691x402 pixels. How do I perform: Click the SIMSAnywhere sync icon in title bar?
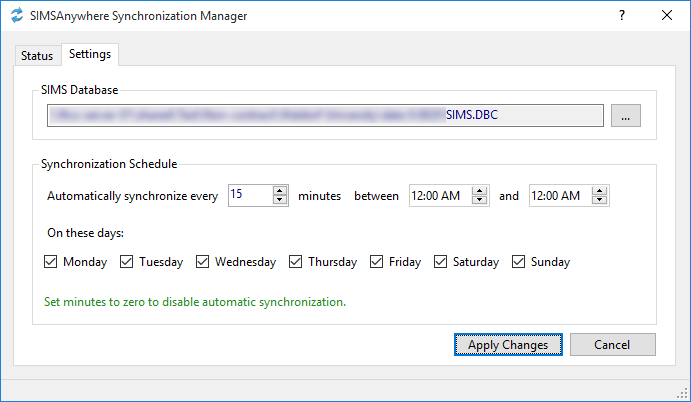click(x=17, y=15)
